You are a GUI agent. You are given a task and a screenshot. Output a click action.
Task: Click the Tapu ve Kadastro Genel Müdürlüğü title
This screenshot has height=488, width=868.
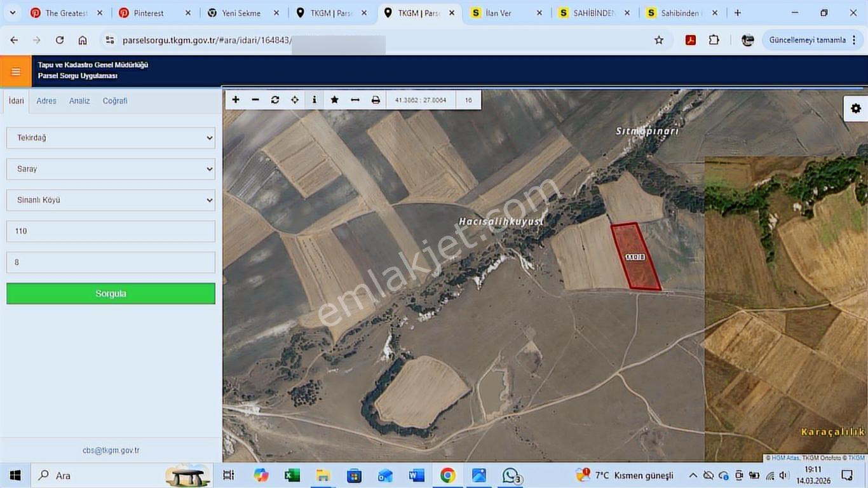coord(93,65)
